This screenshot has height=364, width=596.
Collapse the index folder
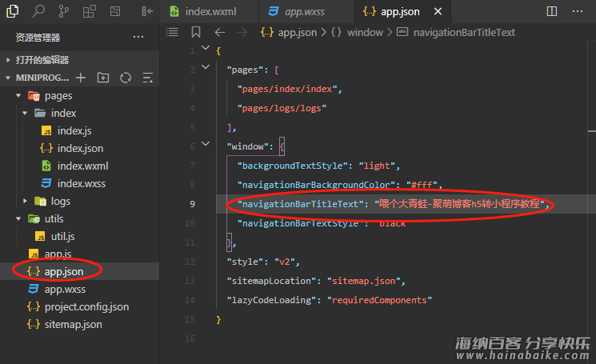click(x=25, y=114)
